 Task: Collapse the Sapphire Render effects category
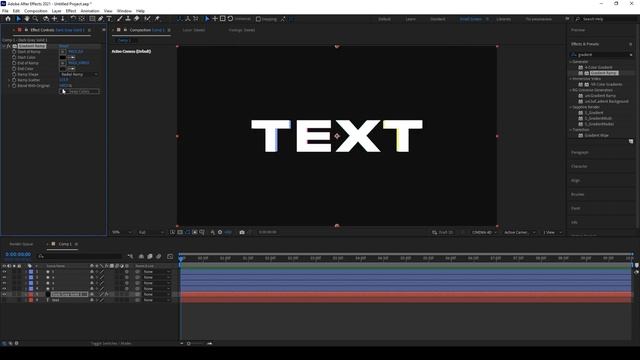571,107
